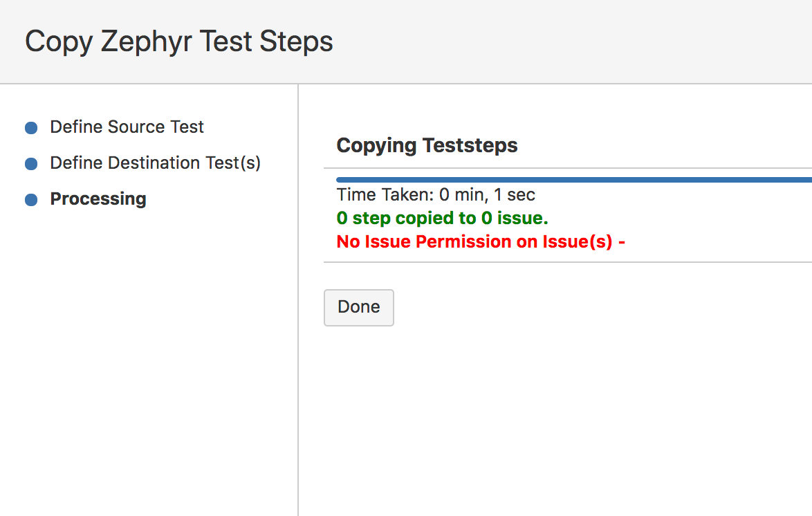Click the Processing step in the sidebar
Screen dimensions: 812x516
click(98, 199)
